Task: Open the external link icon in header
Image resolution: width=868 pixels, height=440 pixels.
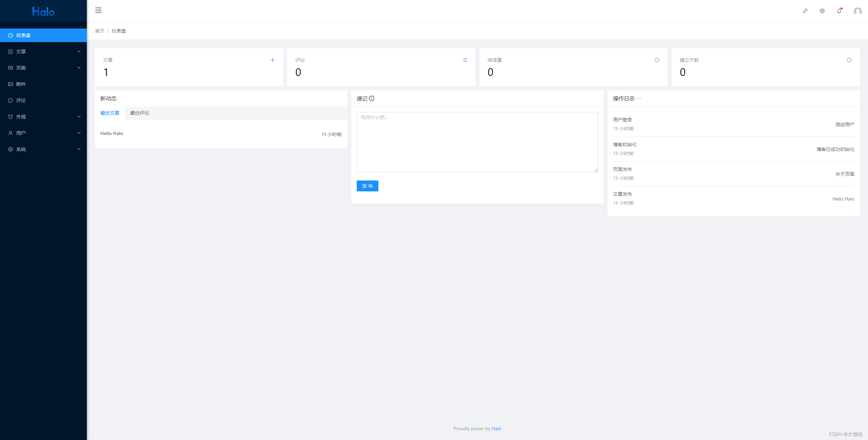Action: pos(805,11)
